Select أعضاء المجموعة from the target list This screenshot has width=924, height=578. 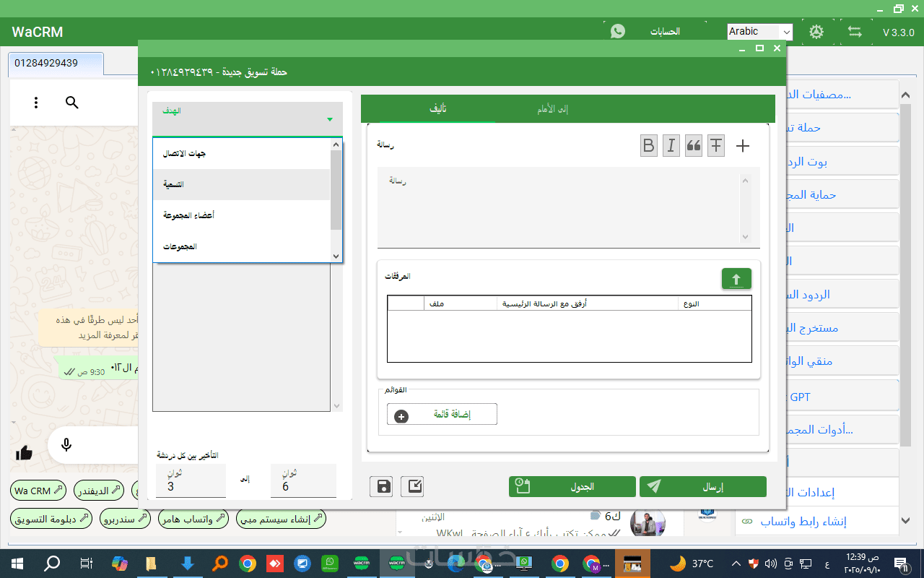coord(242,215)
